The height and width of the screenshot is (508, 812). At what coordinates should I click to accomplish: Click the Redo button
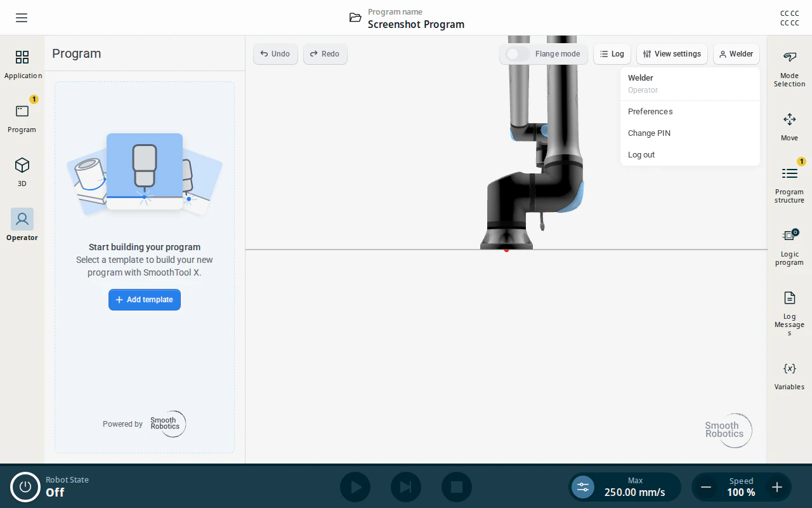pos(325,54)
